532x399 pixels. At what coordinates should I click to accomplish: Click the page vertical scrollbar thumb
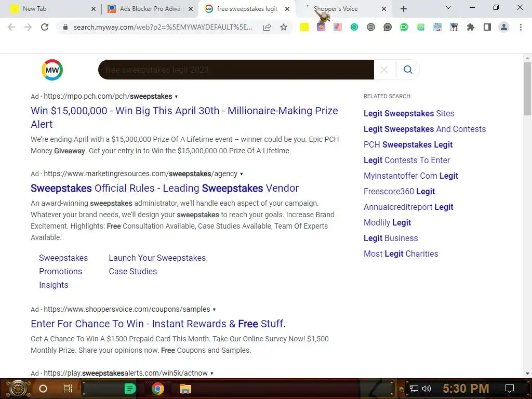click(527, 89)
